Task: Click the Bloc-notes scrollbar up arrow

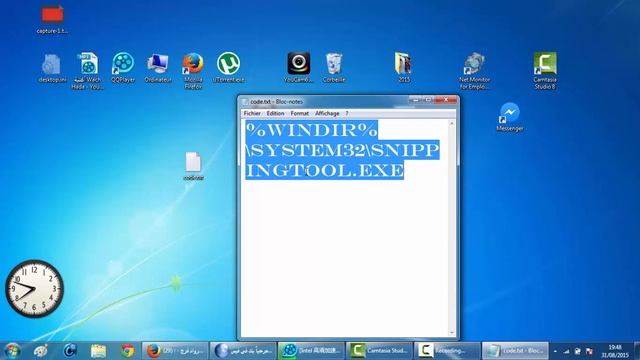Action: (x=452, y=123)
